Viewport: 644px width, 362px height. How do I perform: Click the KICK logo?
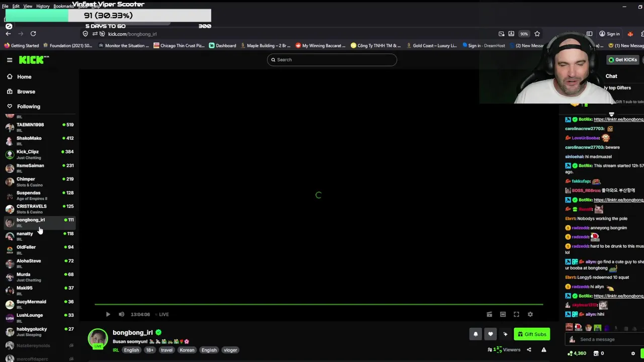pos(34,60)
